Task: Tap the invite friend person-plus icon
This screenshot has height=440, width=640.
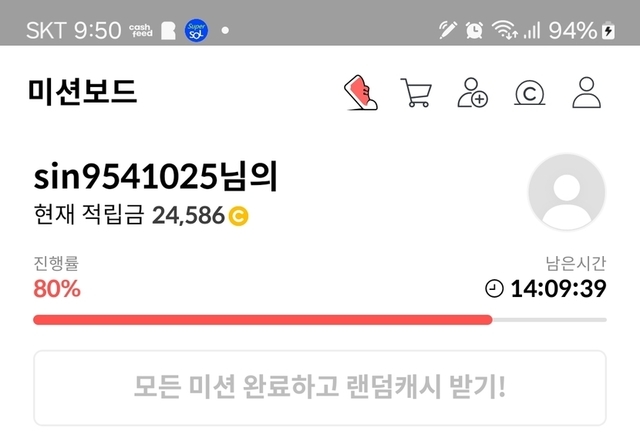Action: pyautogui.click(x=473, y=93)
